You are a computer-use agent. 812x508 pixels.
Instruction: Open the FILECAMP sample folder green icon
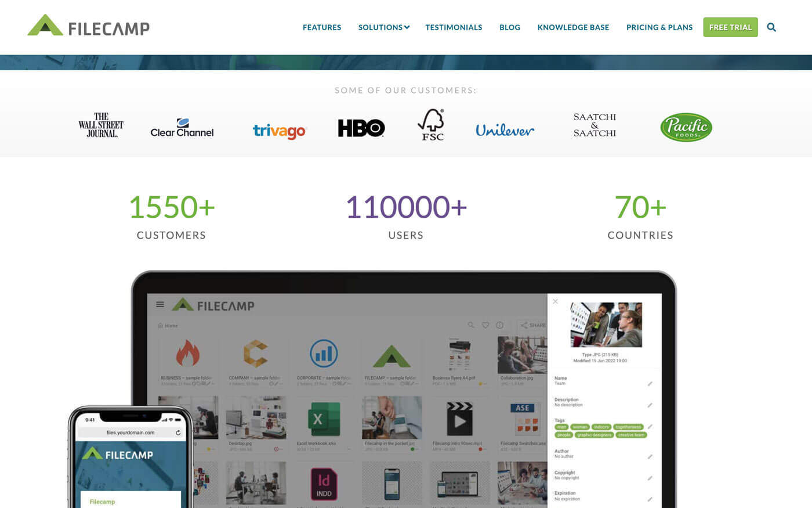tap(391, 355)
